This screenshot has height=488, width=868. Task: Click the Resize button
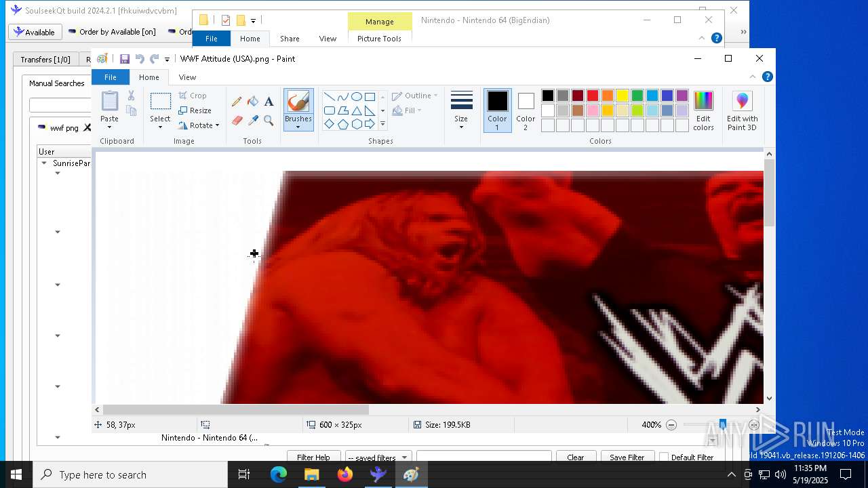click(x=195, y=110)
